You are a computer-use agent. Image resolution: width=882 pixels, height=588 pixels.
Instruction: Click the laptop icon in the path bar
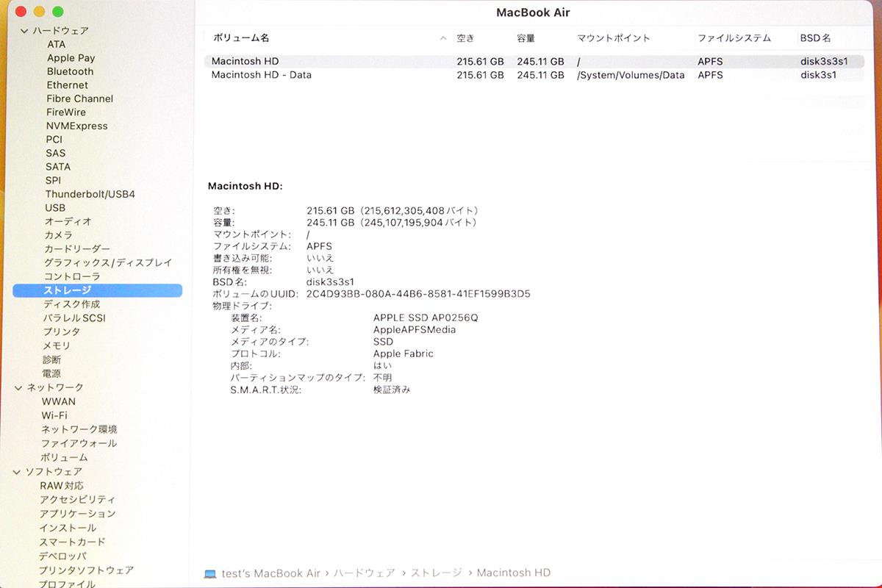(x=210, y=573)
